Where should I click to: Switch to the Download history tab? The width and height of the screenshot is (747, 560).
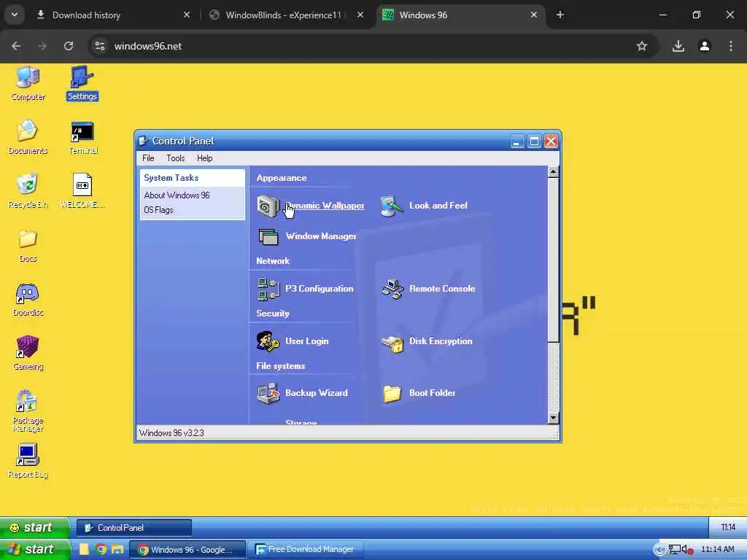pyautogui.click(x=112, y=15)
